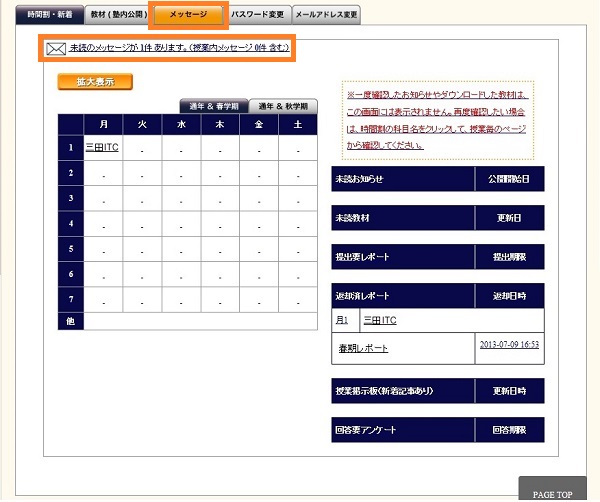Switch timetable to 通年 & 春学期
Image resolution: width=600 pixels, height=502 pixels.
pos(213,106)
